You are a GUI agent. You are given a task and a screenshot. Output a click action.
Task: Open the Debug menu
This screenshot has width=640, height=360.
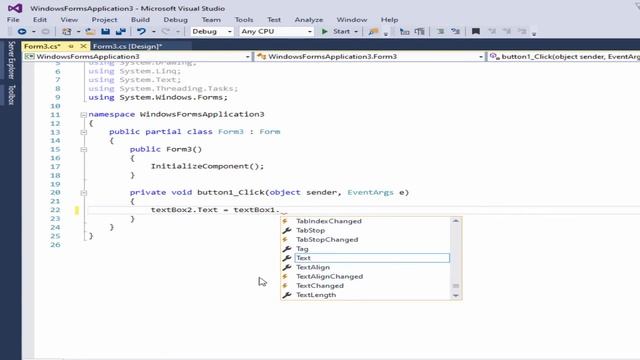[176, 20]
